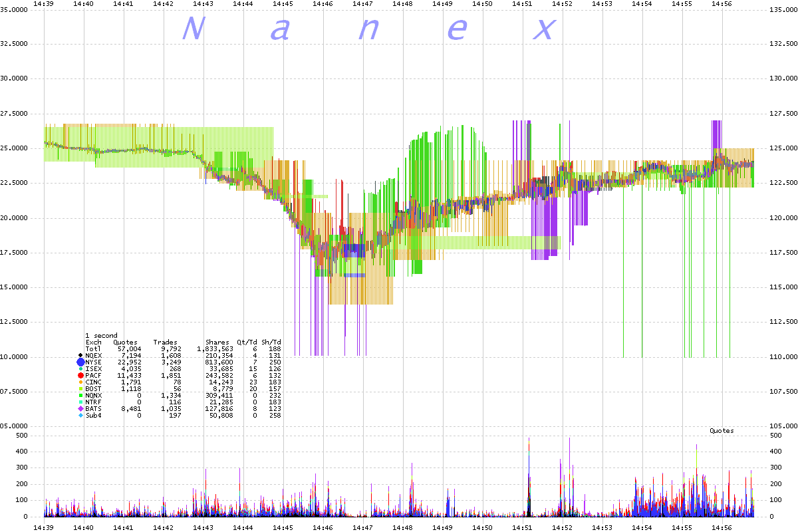Select ISEX shares value "33,685"
798x532 pixels.
[x=221, y=368]
